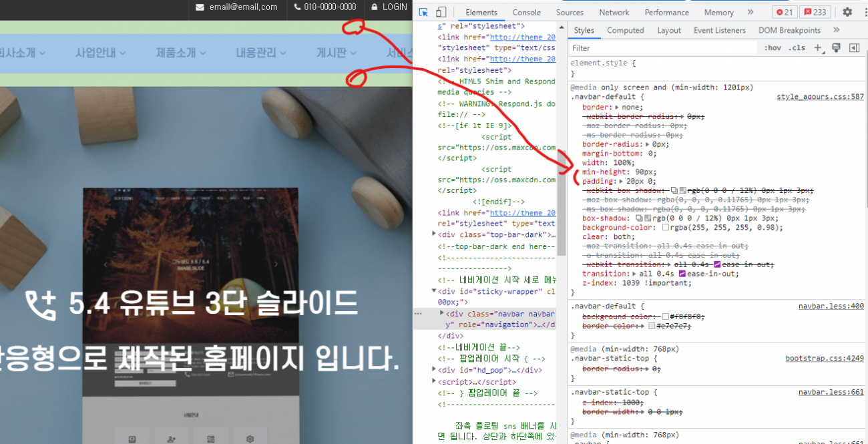Collapse the sticky-wrapper div node

point(435,291)
